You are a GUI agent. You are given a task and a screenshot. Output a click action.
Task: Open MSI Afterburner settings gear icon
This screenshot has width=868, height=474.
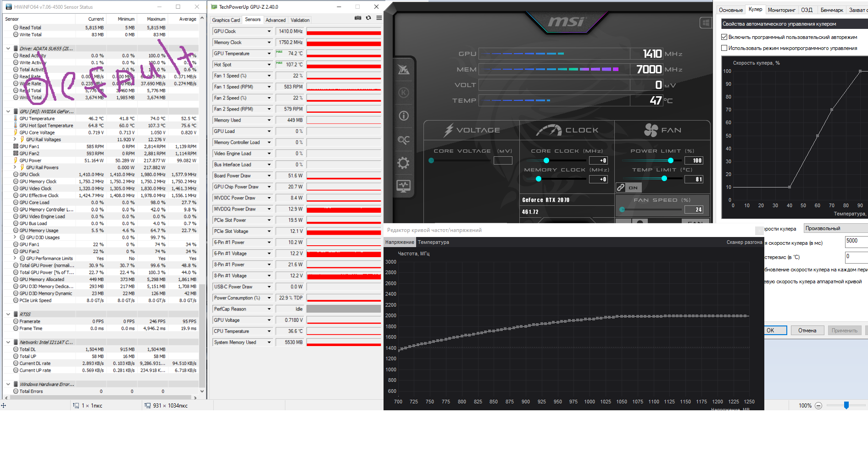click(403, 163)
